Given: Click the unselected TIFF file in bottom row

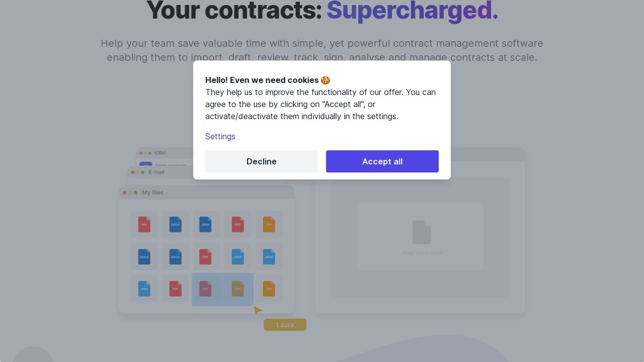Looking at the screenshot, I should tap(269, 289).
